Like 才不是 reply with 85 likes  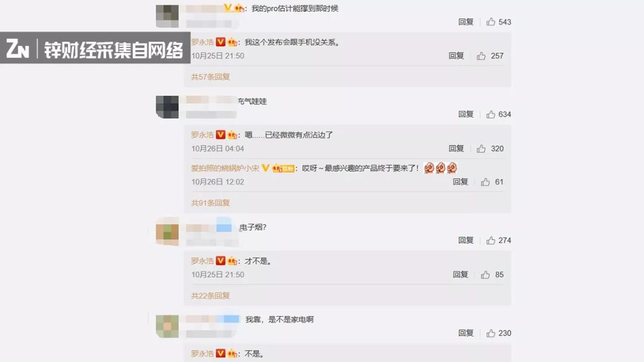pyautogui.click(x=485, y=274)
